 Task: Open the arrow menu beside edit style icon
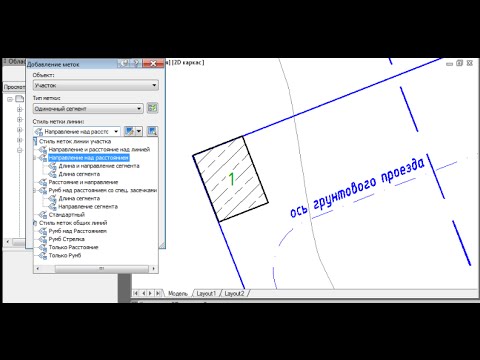pos(139,131)
